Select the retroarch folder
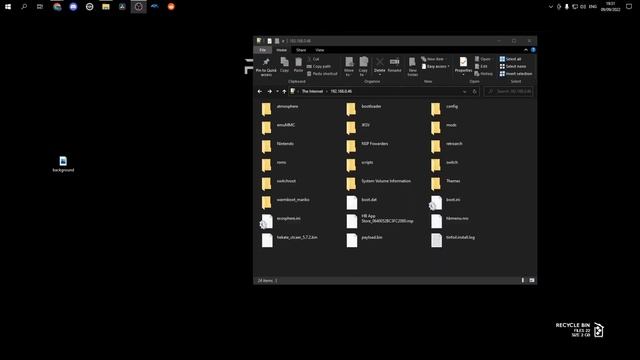 click(x=447, y=146)
